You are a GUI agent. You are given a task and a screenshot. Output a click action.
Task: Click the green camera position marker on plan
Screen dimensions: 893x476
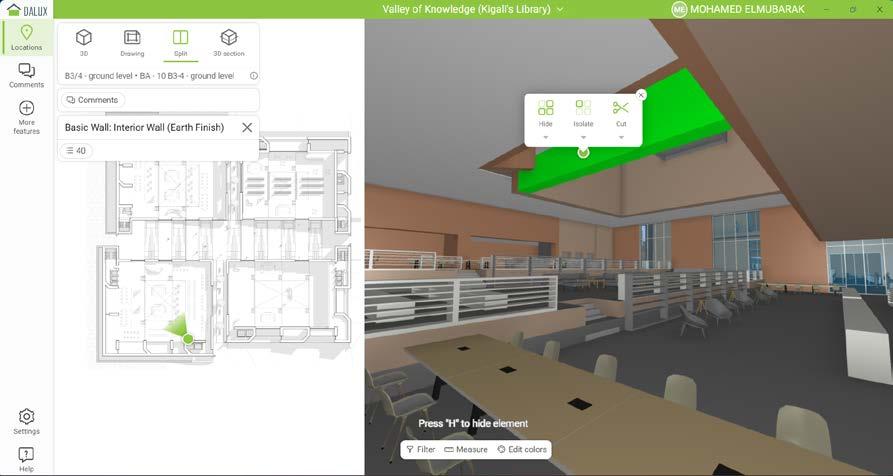[x=188, y=339]
